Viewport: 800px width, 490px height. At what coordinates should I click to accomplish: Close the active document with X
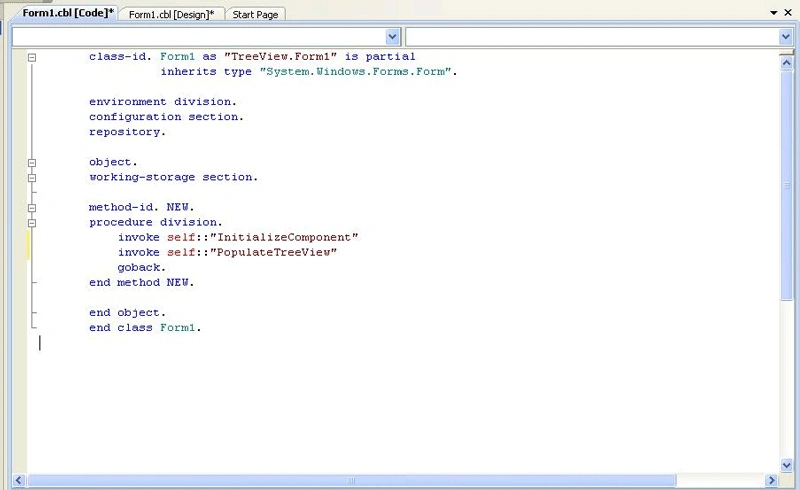[x=788, y=12]
